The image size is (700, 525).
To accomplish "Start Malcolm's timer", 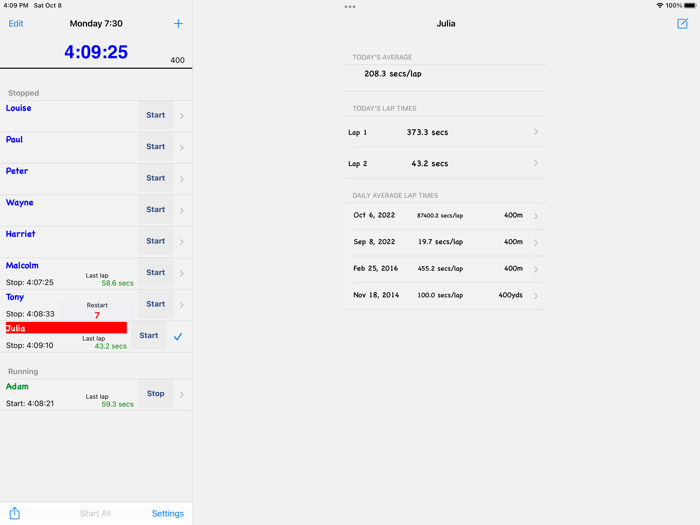I will click(155, 272).
